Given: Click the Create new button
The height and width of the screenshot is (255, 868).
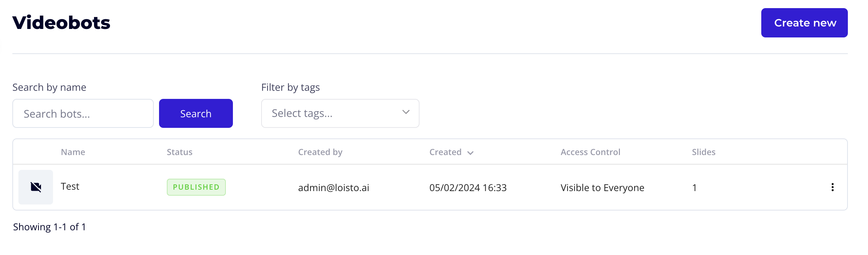Looking at the screenshot, I should click(x=804, y=23).
